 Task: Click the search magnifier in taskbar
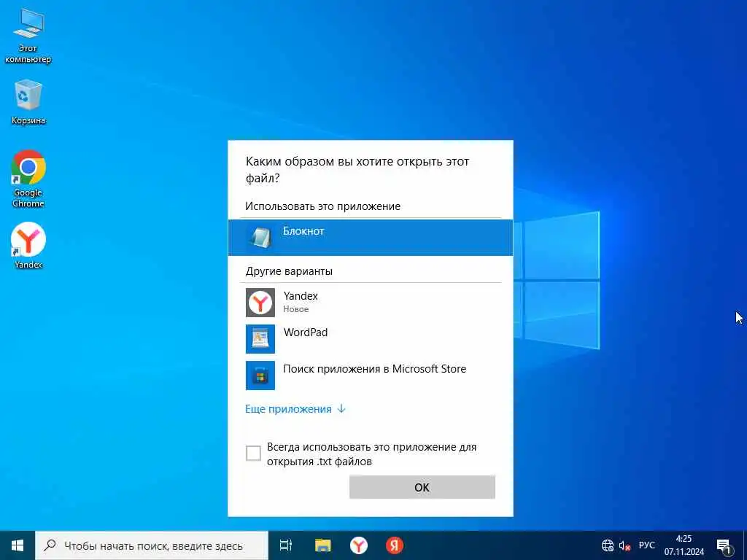click(x=49, y=545)
